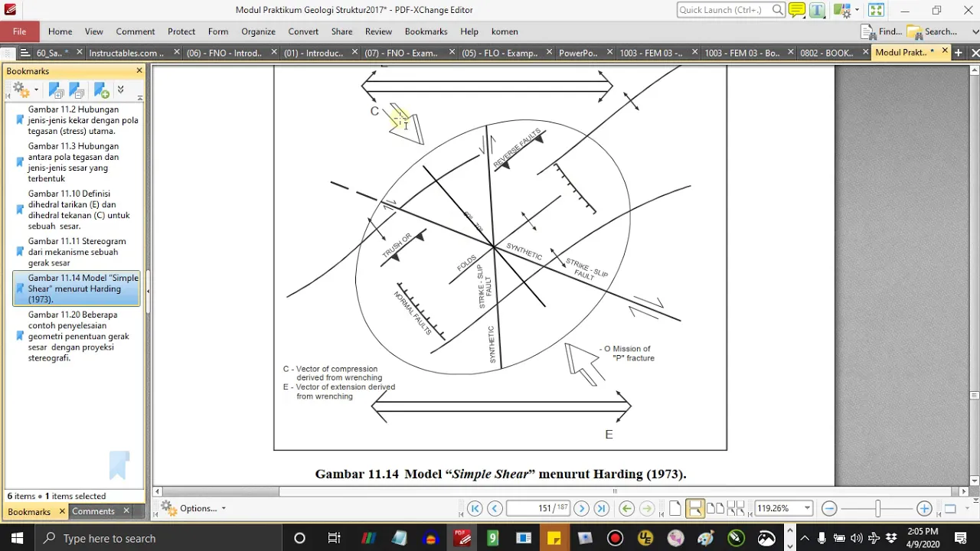Open the Windows notification center
980x551 pixels.
(x=961, y=538)
